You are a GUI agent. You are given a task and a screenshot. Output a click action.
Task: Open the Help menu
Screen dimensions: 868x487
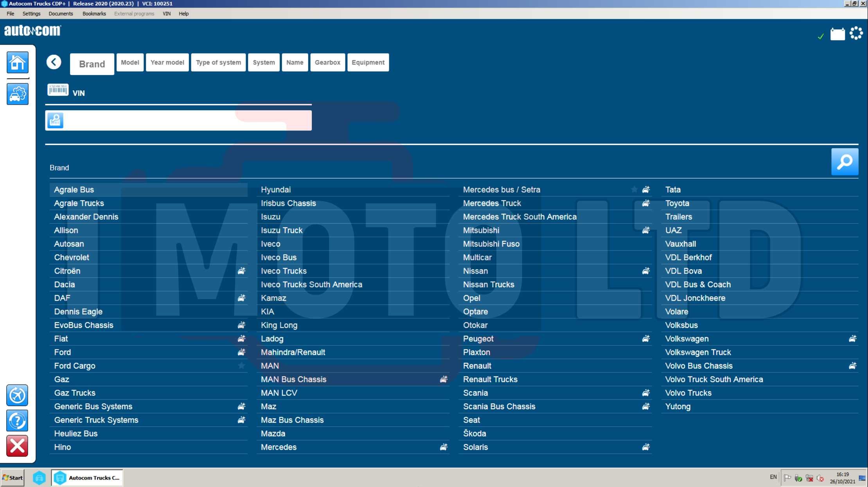coord(184,14)
